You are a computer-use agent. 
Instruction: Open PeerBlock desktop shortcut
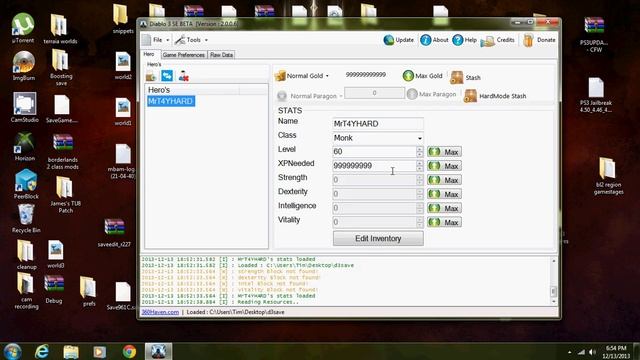coord(26,184)
